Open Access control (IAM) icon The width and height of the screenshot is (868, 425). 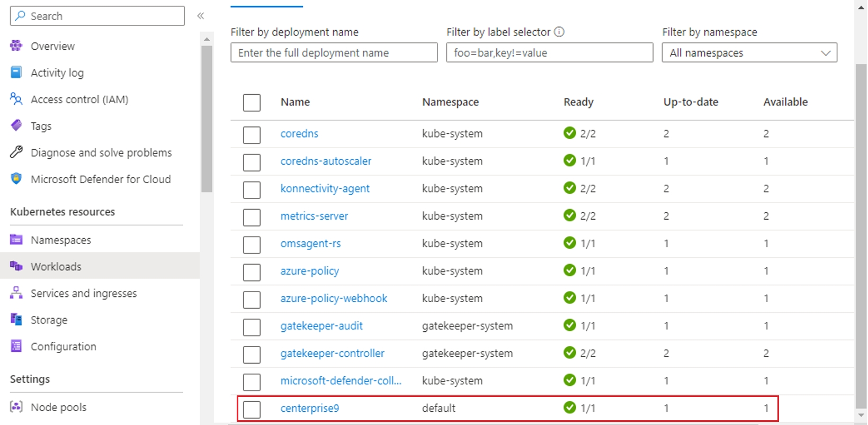[16, 99]
